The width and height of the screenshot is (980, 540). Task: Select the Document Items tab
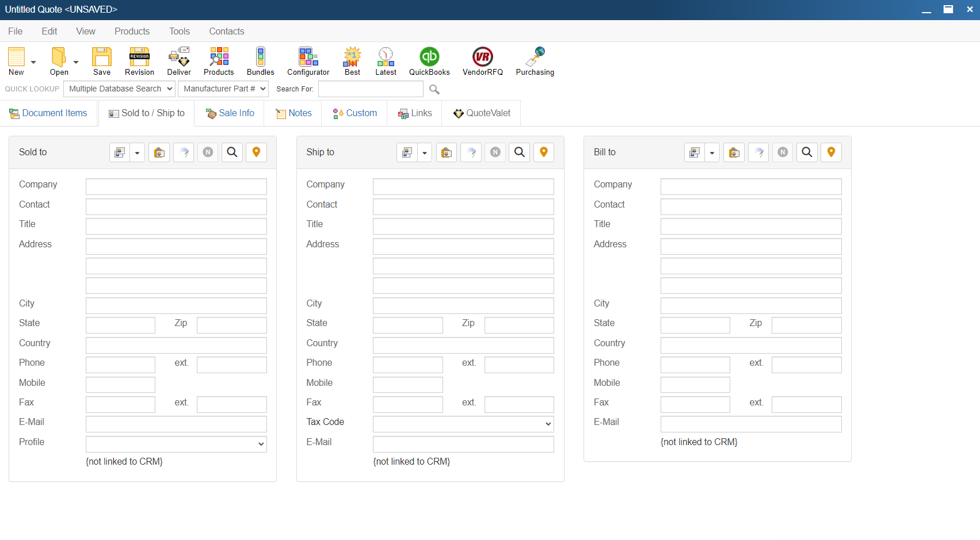pos(48,113)
